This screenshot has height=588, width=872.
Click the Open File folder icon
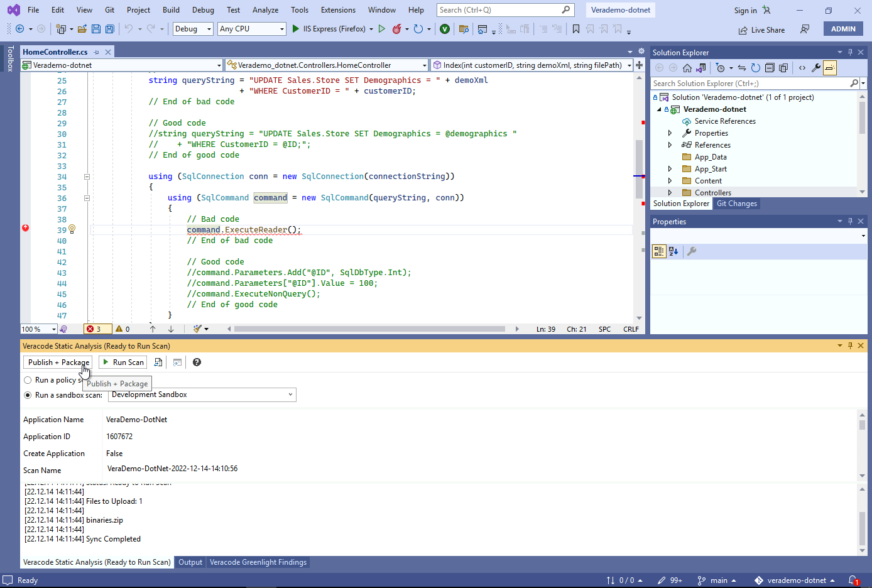tap(82, 29)
